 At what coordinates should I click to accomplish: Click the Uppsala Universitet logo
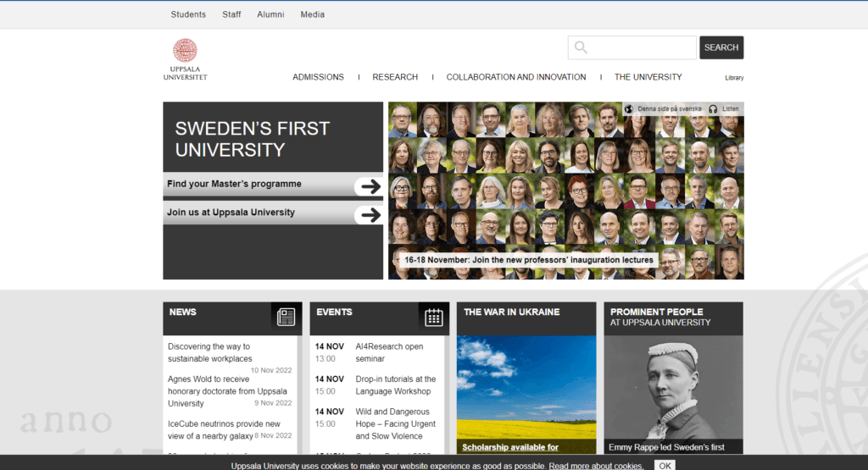click(185, 59)
